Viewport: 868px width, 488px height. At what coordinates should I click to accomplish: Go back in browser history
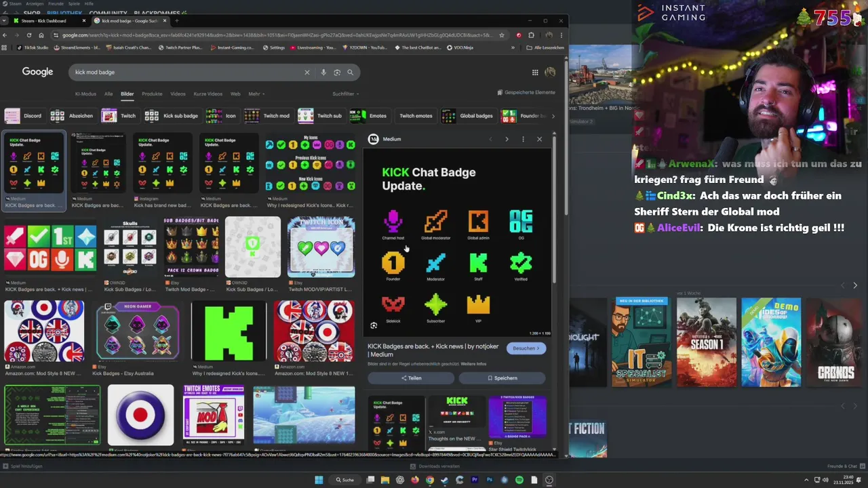coord(5,35)
